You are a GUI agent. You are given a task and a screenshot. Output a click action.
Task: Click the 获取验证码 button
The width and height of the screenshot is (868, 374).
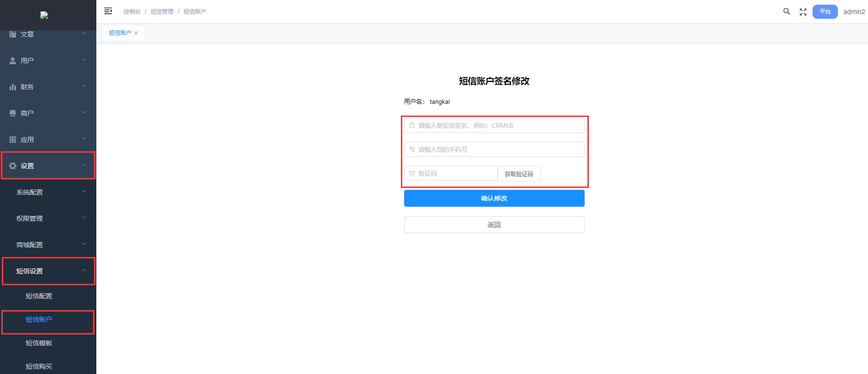point(519,174)
